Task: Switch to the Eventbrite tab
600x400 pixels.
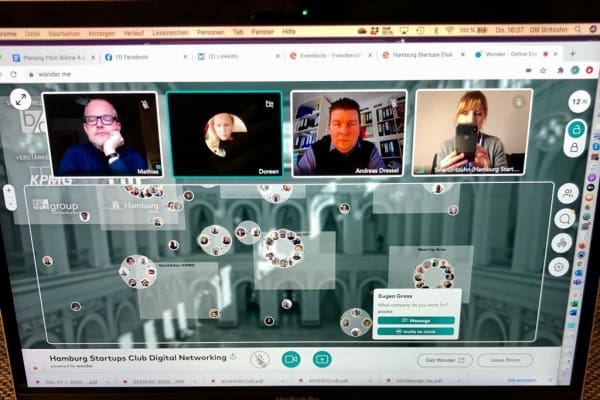Action: click(x=330, y=56)
